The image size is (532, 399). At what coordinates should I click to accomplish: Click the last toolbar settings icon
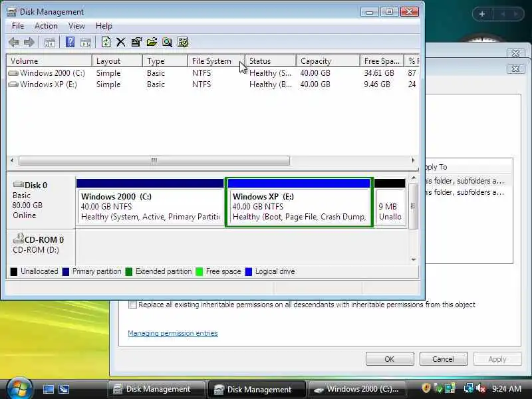tap(183, 42)
